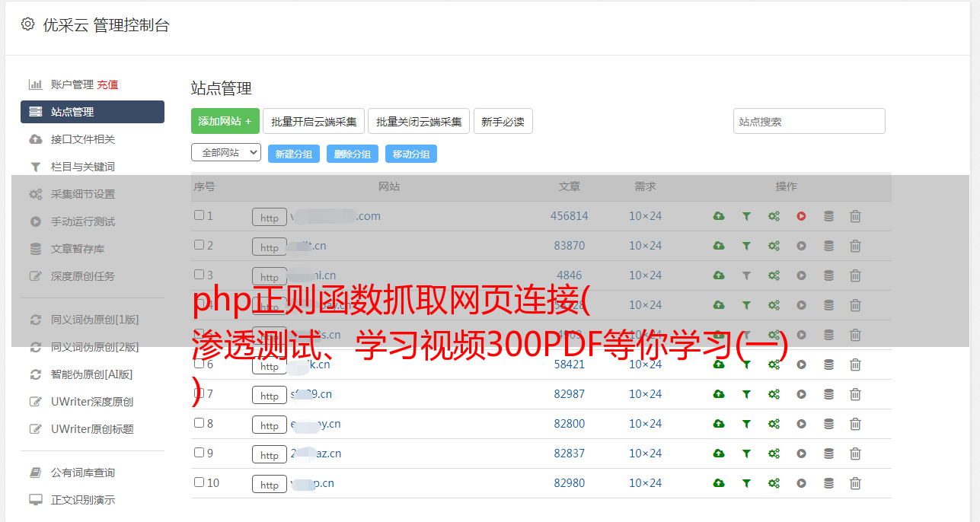Expand the http protocol selector in row 9

[x=270, y=454]
